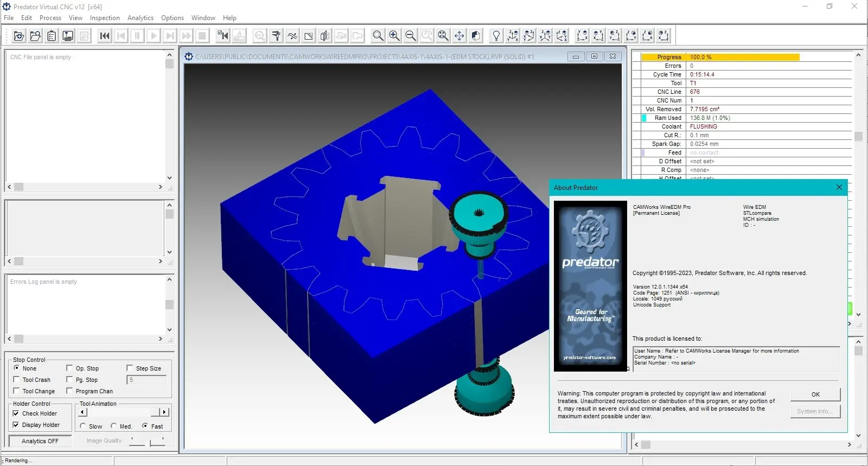Click the Tool Animation slider left arrow
Viewport: 868px width, 466px height.
point(83,412)
